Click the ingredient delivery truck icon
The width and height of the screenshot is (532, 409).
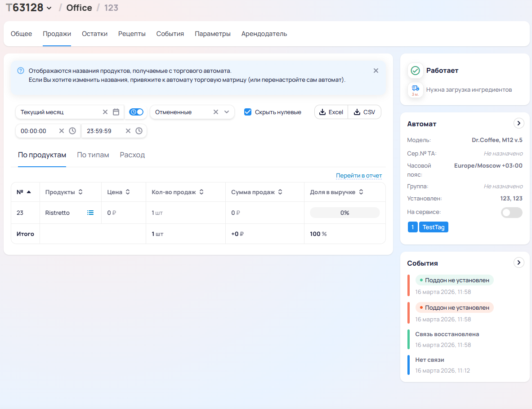pos(415,89)
